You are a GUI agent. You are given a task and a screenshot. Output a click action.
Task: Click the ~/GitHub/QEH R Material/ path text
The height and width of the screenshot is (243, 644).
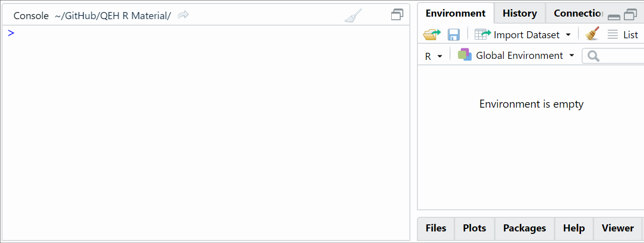pos(113,16)
